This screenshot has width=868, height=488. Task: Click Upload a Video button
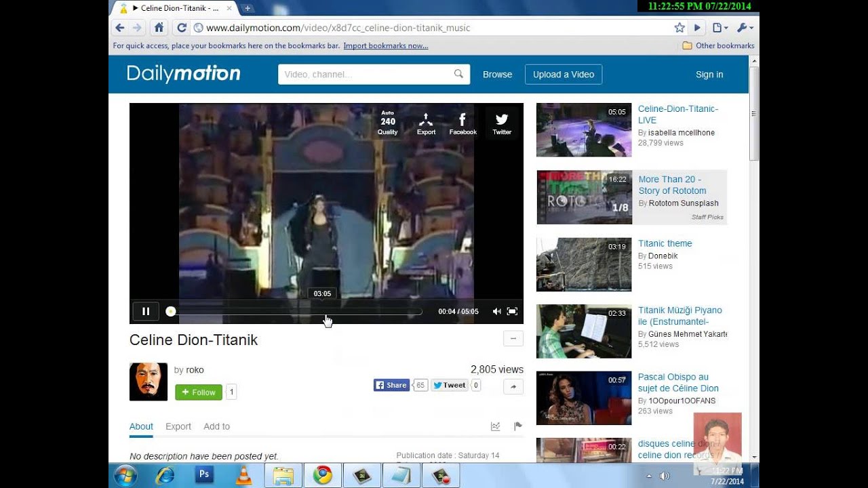pos(564,75)
